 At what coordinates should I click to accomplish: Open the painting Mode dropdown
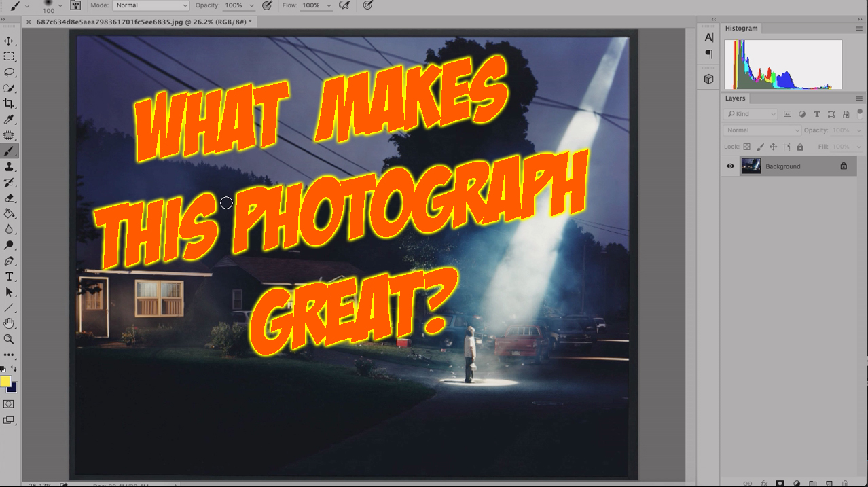151,5
